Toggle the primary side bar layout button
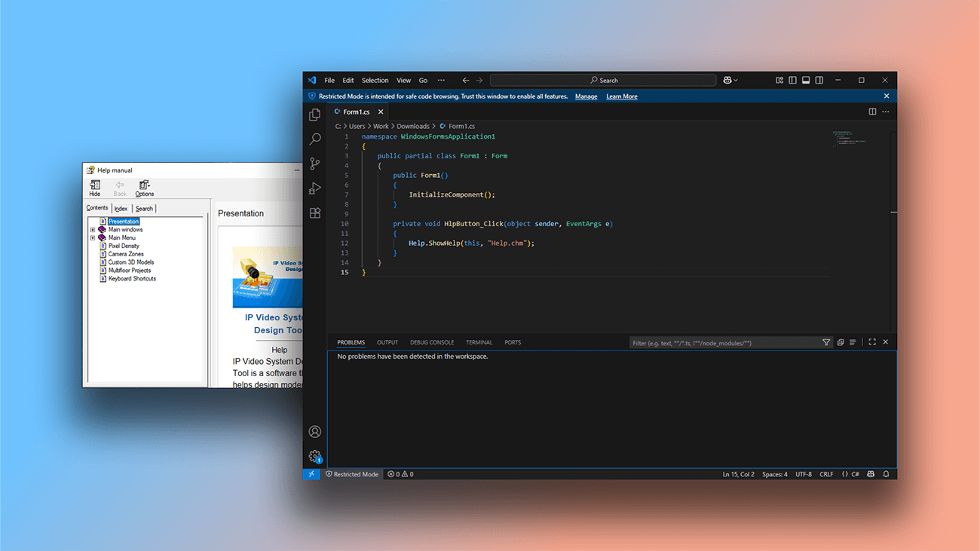 click(x=792, y=80)
